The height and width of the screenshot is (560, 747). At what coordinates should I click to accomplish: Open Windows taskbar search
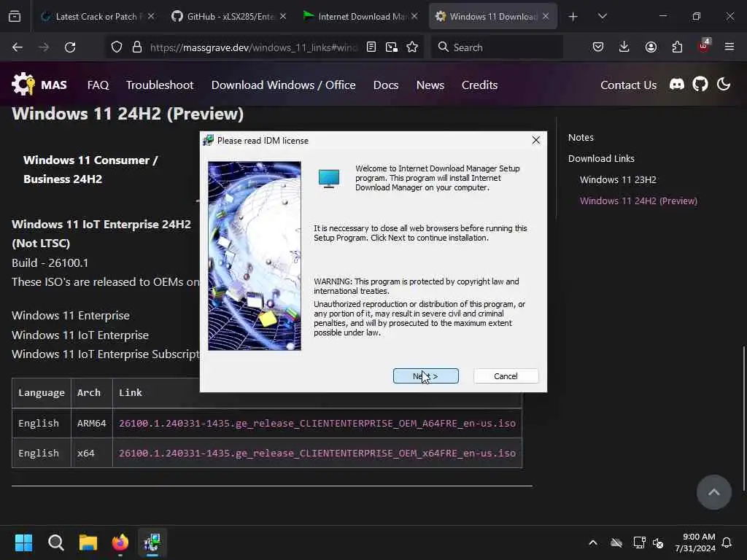pyautogui.click(x=55, y=542)
